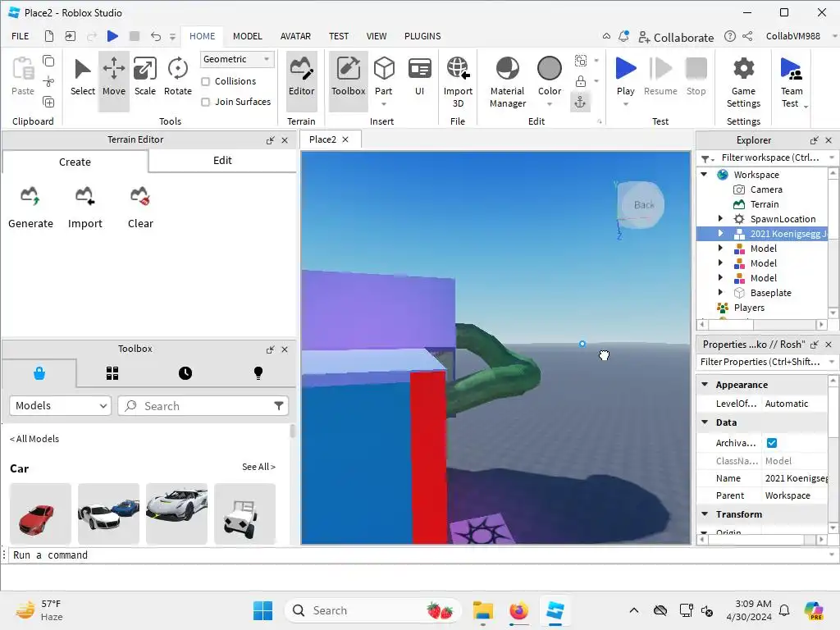This screenshot has height=630, width=840.
Task: Expand the SpawnLocation tree item
Action: tap(720, 218)
